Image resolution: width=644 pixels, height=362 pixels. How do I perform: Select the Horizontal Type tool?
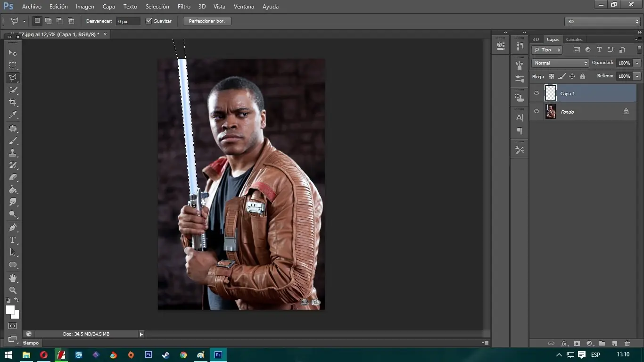point(13,240)
